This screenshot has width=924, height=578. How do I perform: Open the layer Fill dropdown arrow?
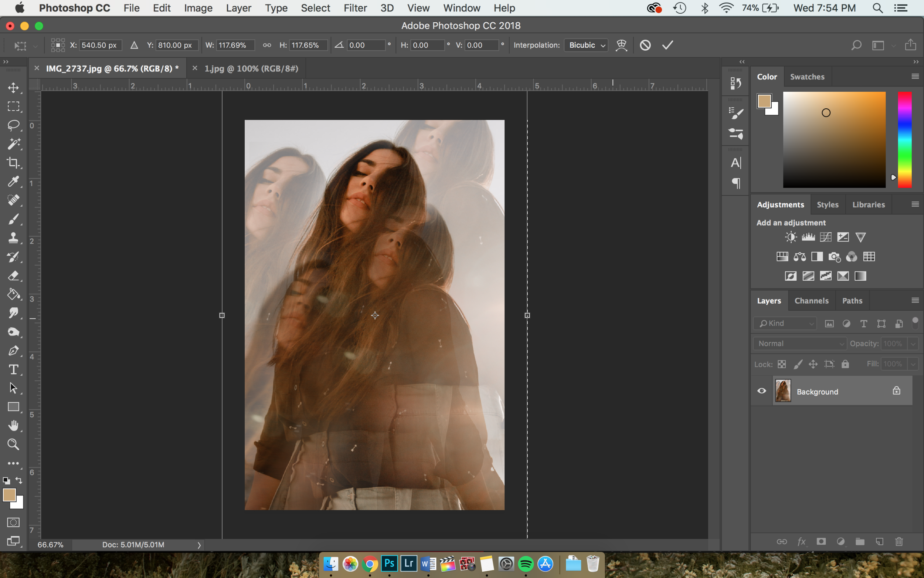click(913, 364)
